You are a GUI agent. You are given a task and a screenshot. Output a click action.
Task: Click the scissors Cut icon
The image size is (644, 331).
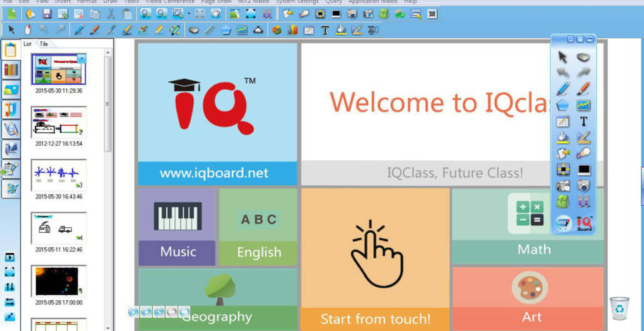pos(111,14)
